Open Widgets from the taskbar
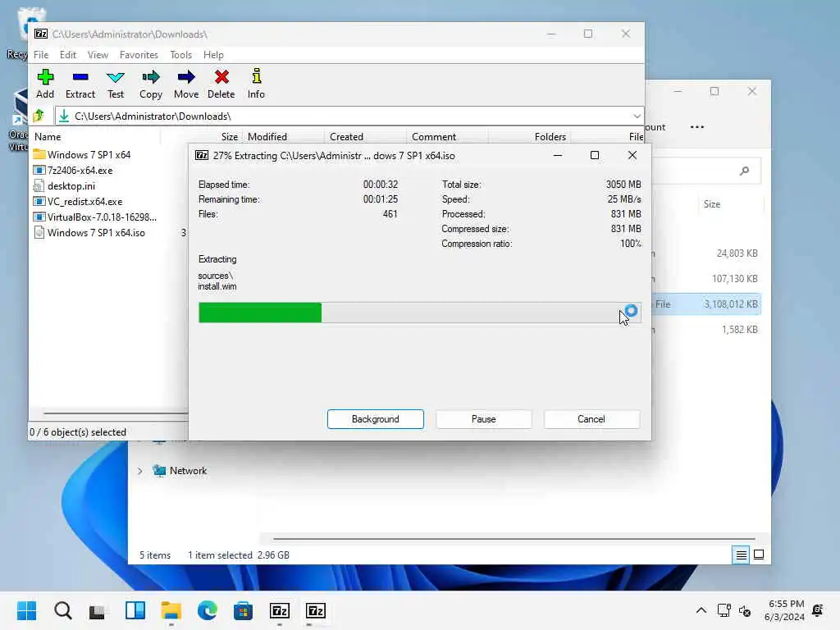The height and width of the screenshot is (630, 840). (135, 610)
